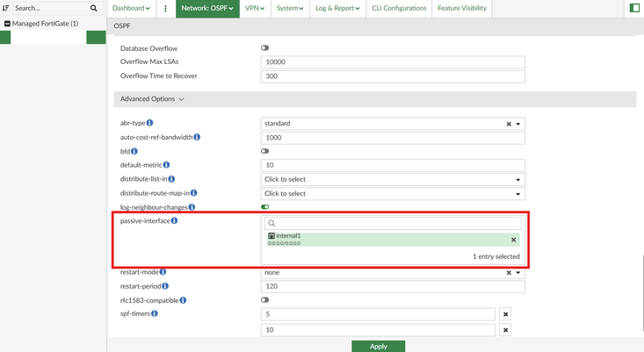The width and height of the screenshot is (644, 352).
Task: Show info for spf-timers
Action: (155, 313)
